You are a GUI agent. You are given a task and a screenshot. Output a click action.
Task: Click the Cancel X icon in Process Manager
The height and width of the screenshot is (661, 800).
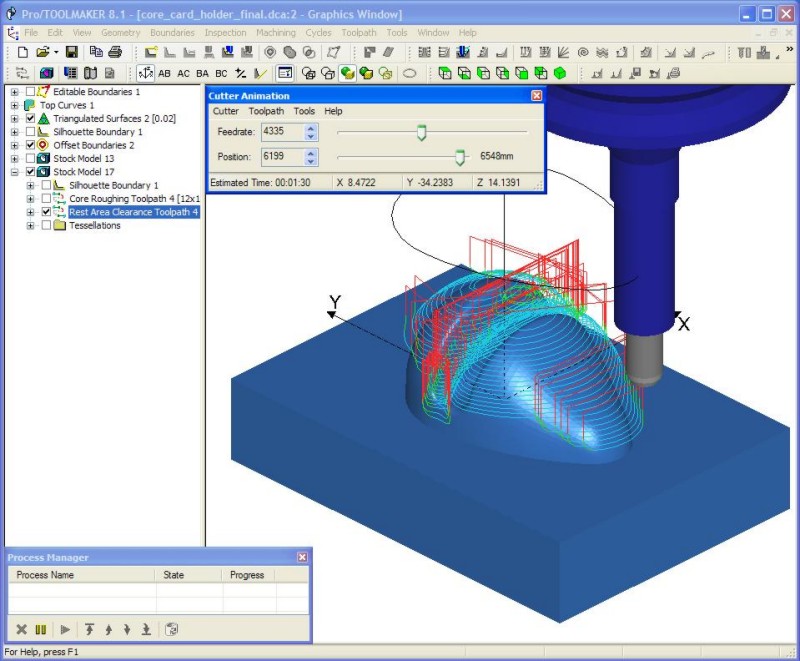tap(21, 630)
